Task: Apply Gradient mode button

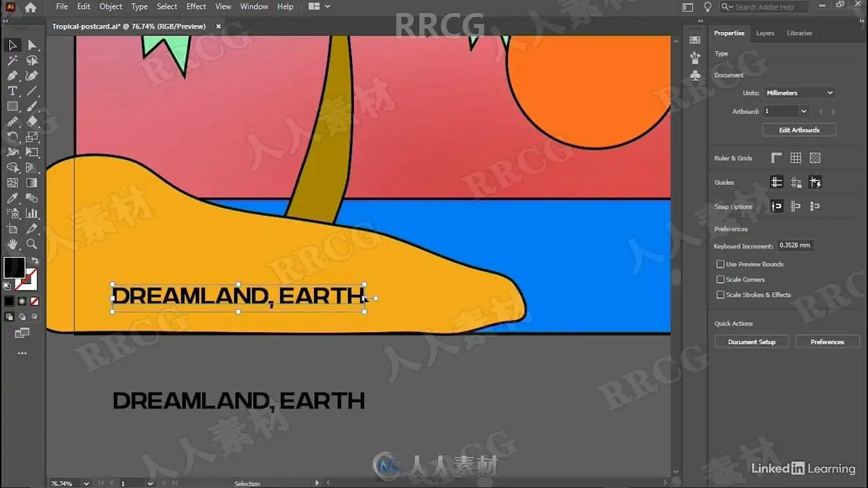Action: [22, 301]
